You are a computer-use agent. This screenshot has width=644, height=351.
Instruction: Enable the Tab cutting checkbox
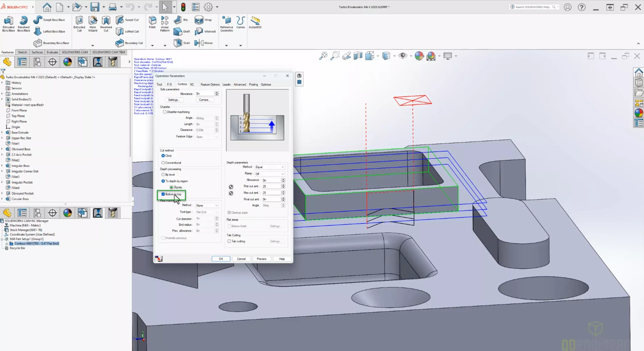(229, 241)
